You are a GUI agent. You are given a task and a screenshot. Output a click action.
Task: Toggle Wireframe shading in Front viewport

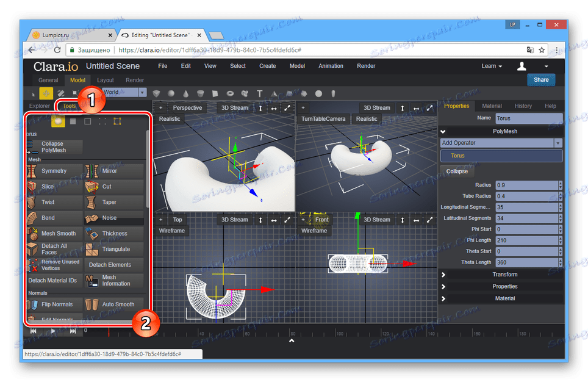(314, 231)
